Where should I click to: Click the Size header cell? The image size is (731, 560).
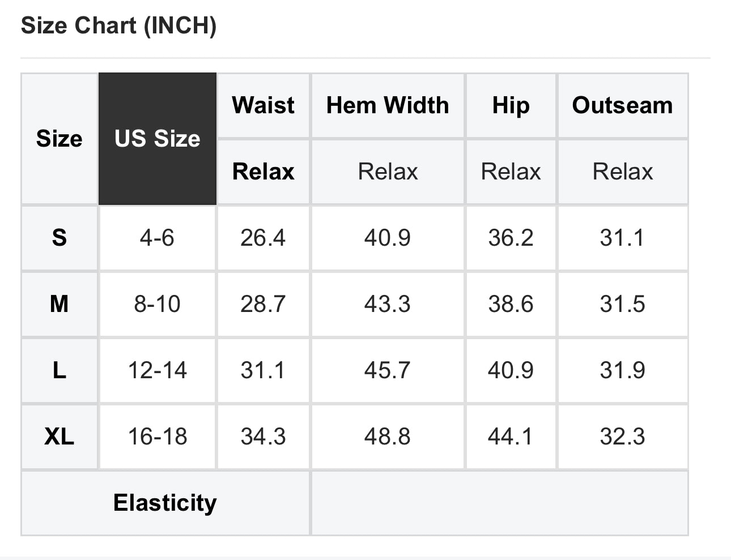coord(59,139)
